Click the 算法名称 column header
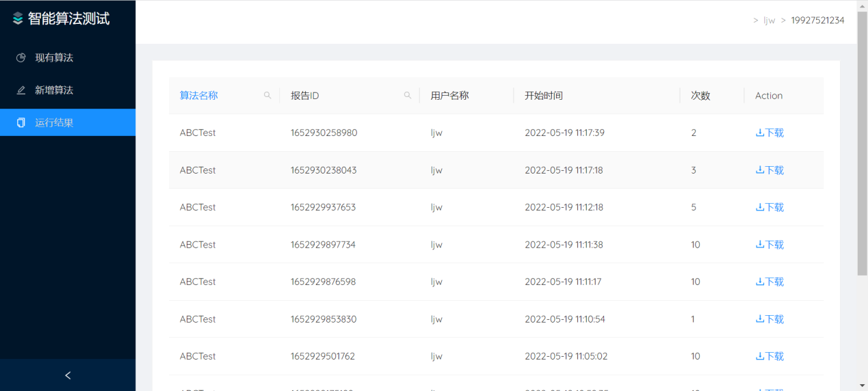Viewport: 868px width, 391px height. (199, 96)
